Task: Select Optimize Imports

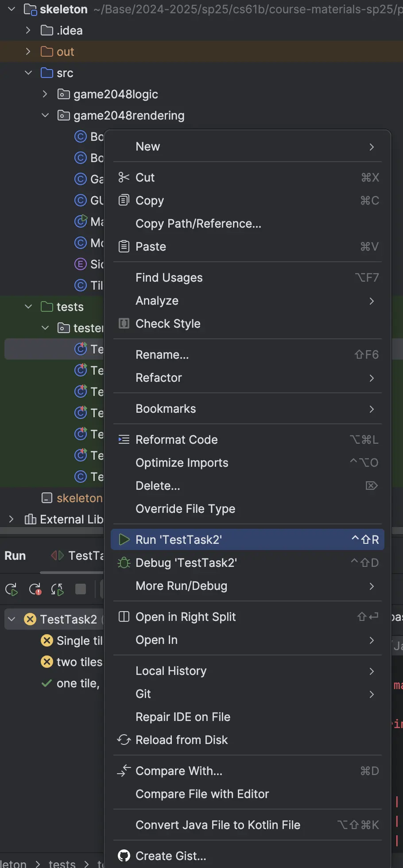Action: [x=248, y=462]
